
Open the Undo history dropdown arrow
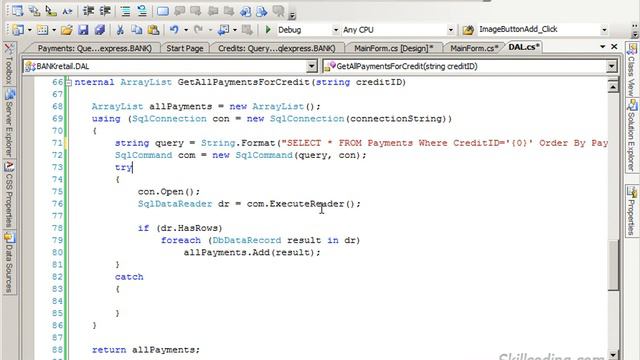186,30
